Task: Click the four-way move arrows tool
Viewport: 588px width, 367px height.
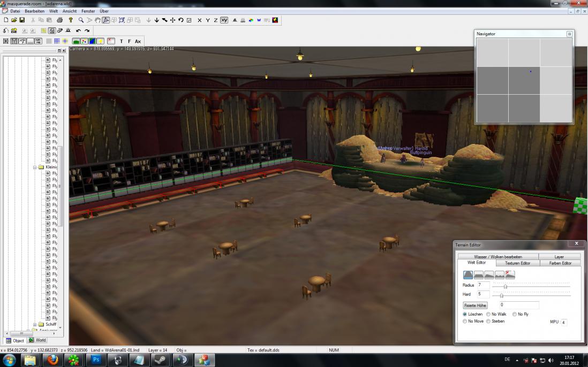Action: [x=172, y=20]
